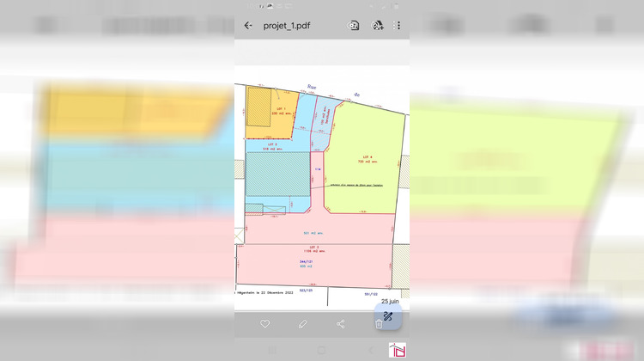Share the image using share icon

[x=341, y=324]
